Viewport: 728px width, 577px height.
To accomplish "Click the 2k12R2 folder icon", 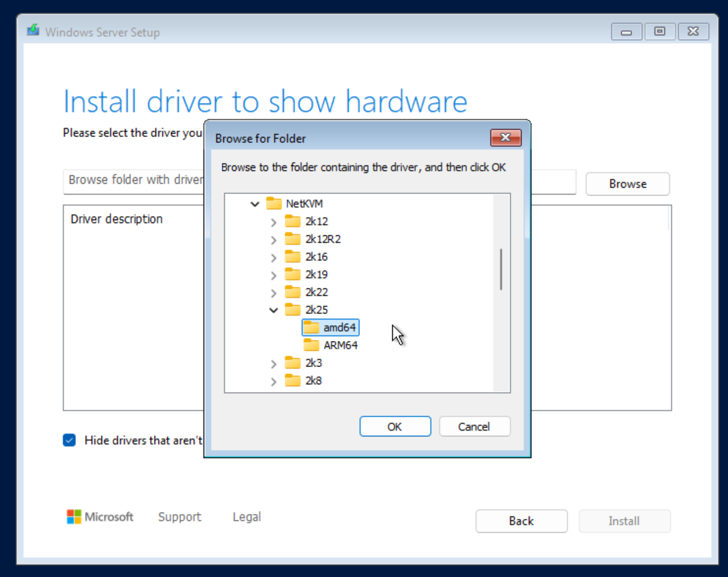I will pyautogui.click(x=292, y=239).
